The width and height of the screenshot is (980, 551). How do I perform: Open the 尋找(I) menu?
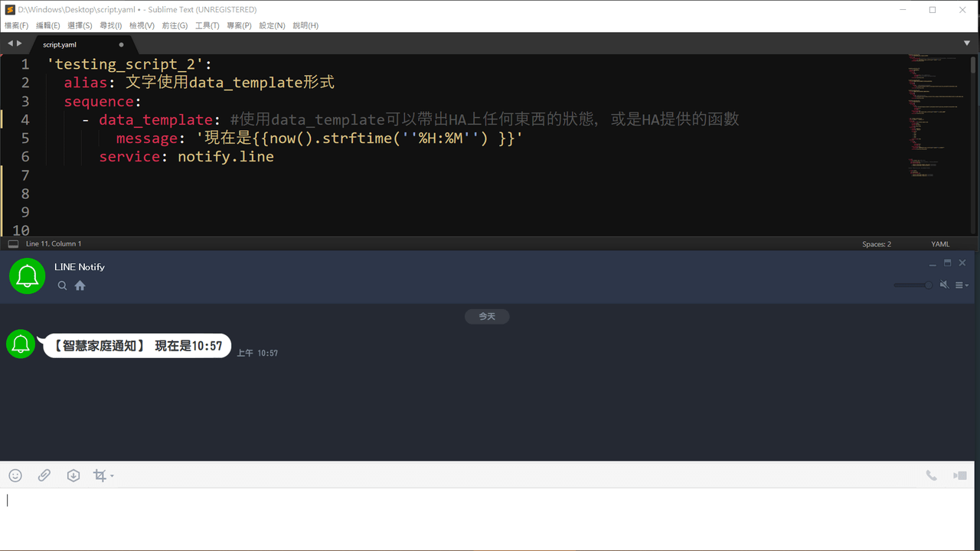111,25
